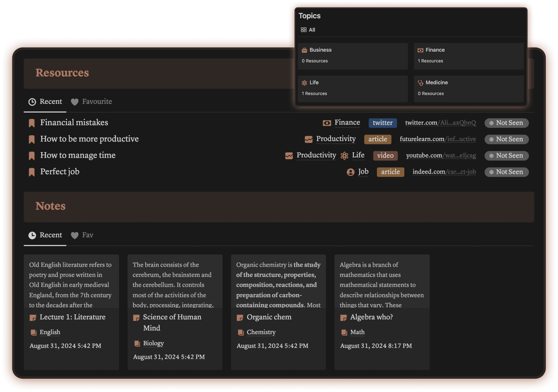Click the bookmark icon beside How to manage time
558x392 pixels.
point(32,156)
